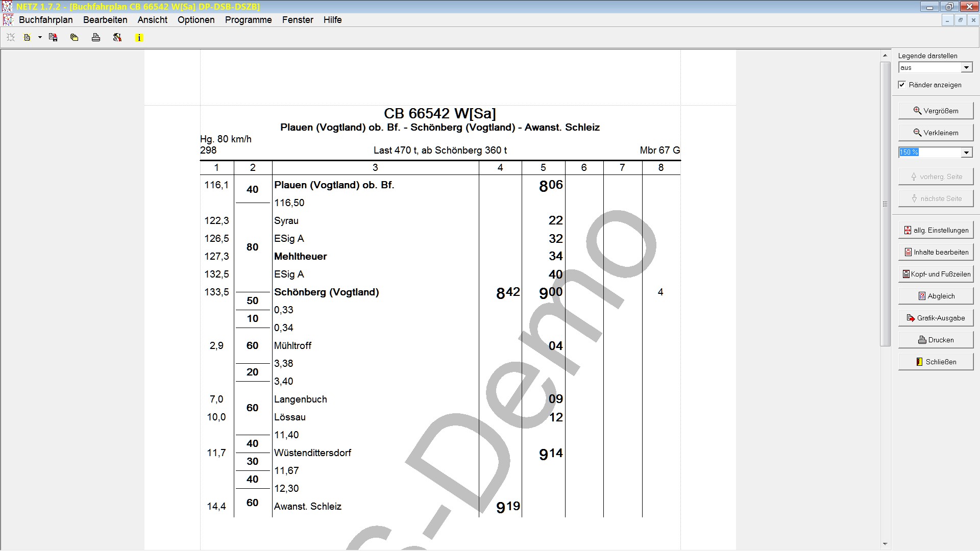Click the stacked folders toolbar icon

coord(75,37)
